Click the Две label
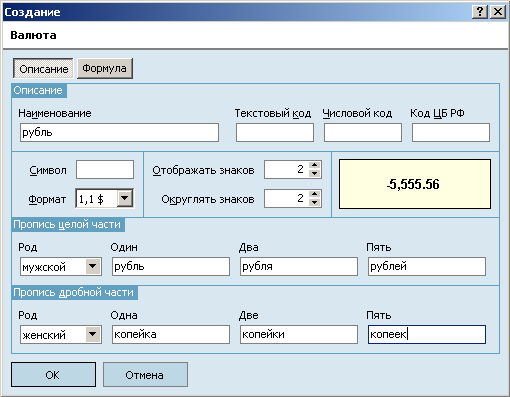The width and height of the screenshot is (510, 397). pyautogui.click(x=249, y=315)
